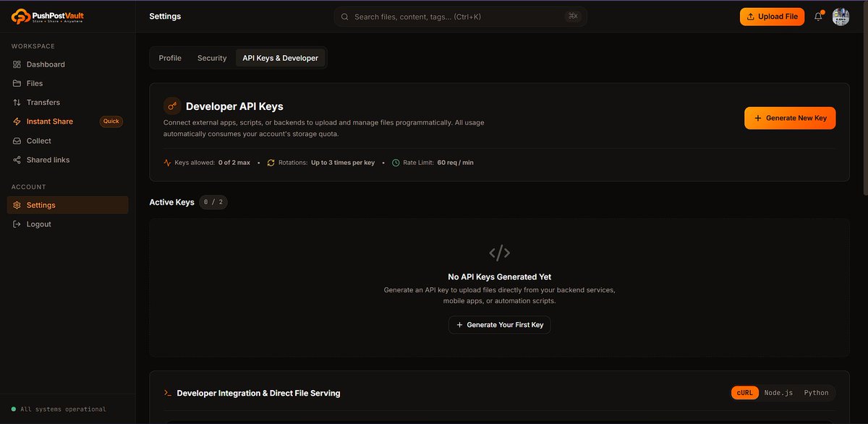
Task: Click Logout in the sidebar
Action: tap(67, 224)
